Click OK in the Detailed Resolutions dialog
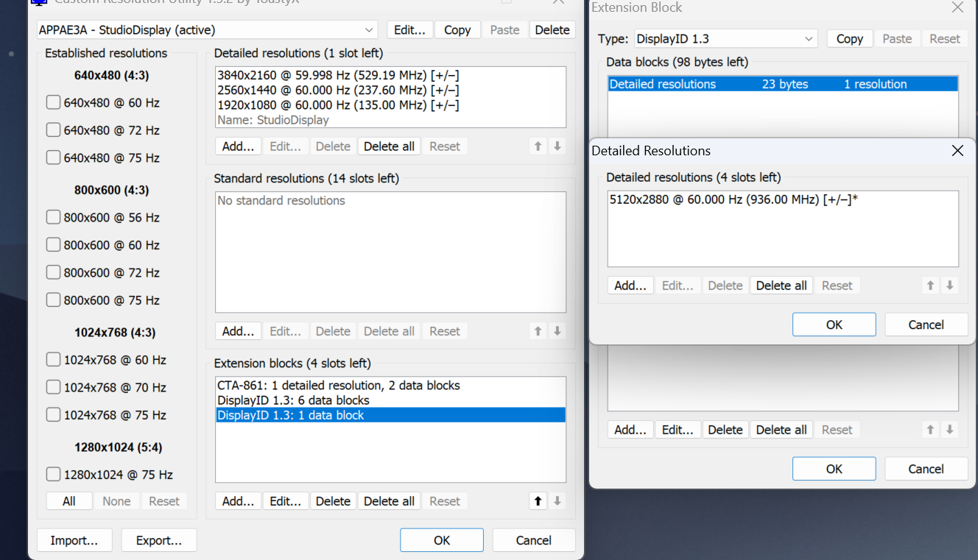978x560 pixels. tap(834, 325)
